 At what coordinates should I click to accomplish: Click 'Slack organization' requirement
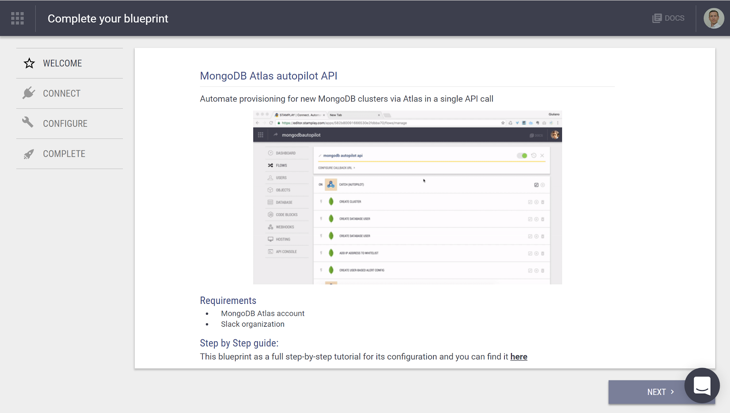click(x=252, y=324)
